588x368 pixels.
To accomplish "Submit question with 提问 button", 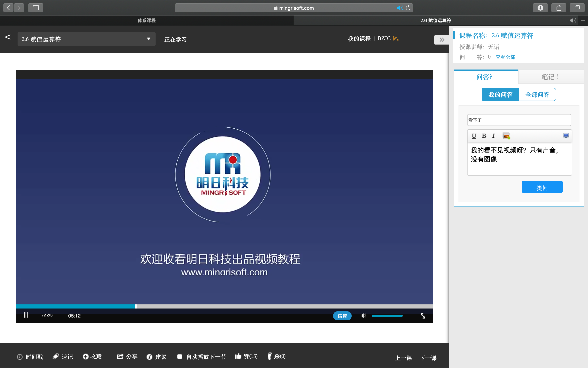I will [x=542, y=187].
